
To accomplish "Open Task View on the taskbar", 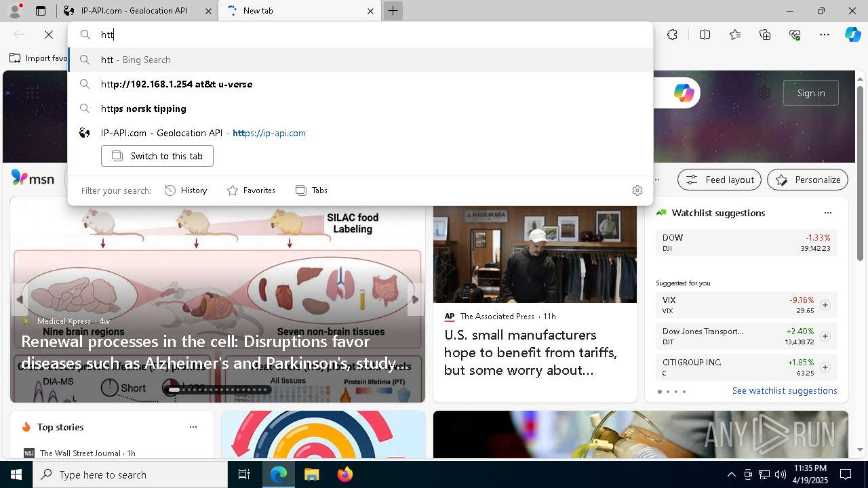I will point(244,474).
